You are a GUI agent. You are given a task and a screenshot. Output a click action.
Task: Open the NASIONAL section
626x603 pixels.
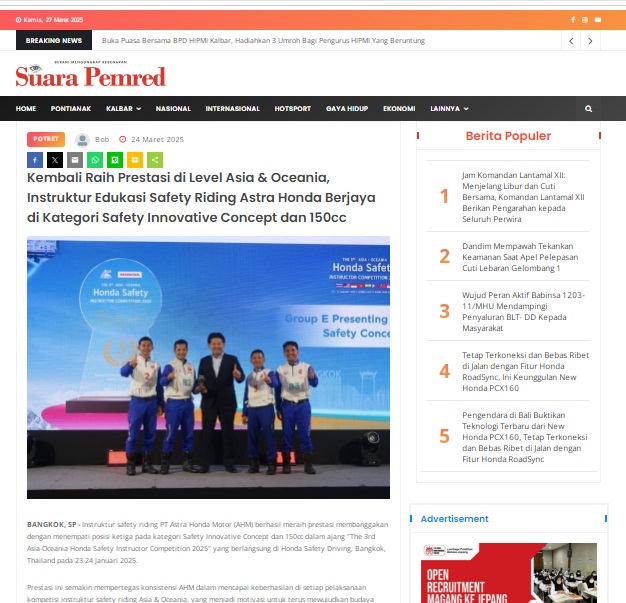tap(173, 109)
